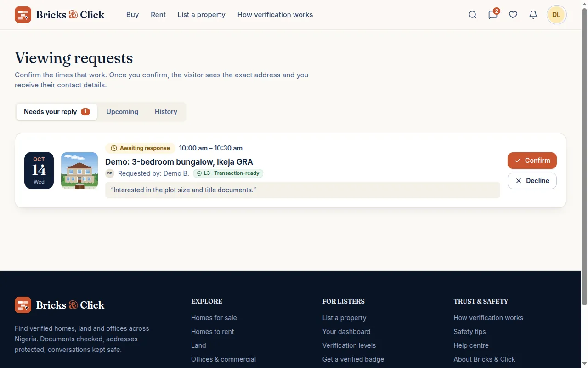Open notifications bell icon
Image resolution: width=588 pixels, height=368 pixels.
[533, 15]
